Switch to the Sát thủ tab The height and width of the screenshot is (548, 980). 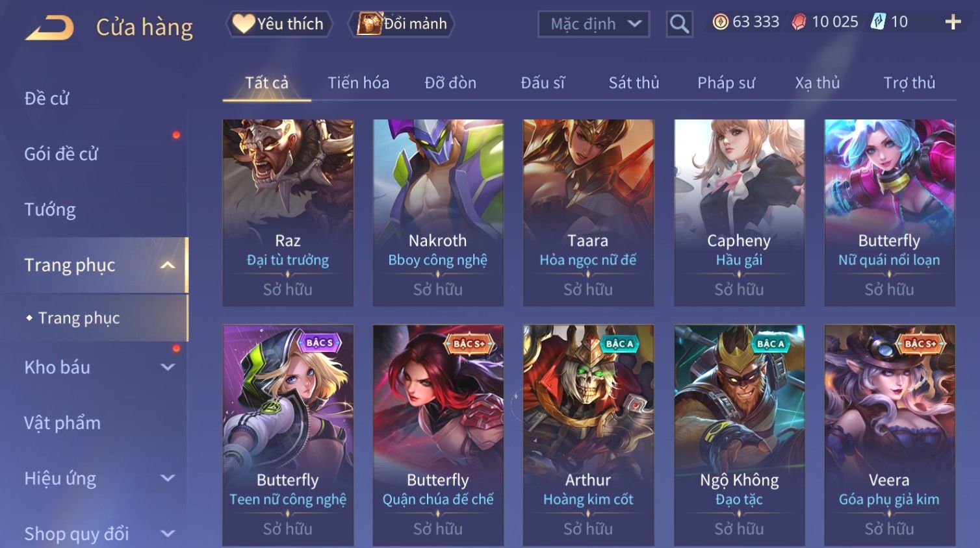click(x=634, y=82)
